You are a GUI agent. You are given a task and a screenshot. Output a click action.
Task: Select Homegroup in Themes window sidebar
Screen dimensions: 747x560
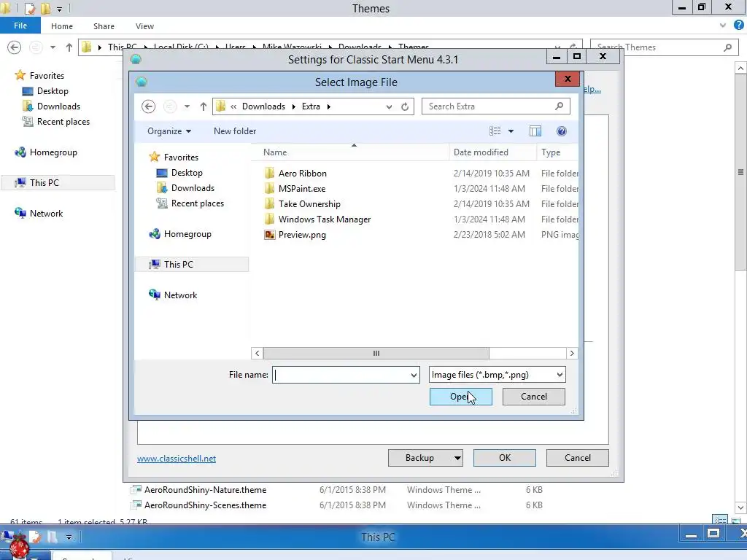pyautogui.click(x=53, y=152)
